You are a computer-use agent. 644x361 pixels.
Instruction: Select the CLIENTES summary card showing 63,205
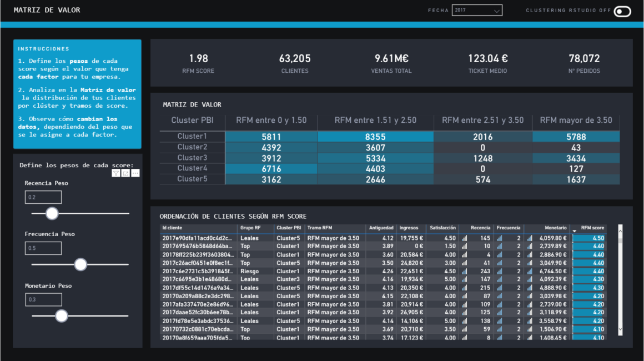coord(294,62)
